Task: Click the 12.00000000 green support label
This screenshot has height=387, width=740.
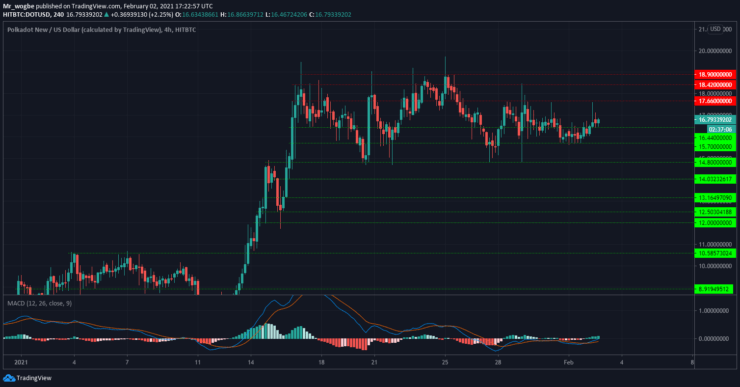Action: tap(715, 222)
